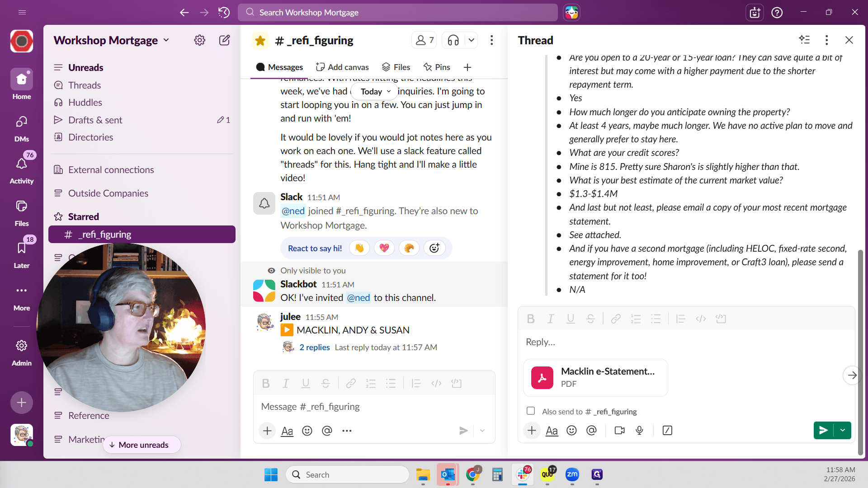Open Macklin e-Statement PDF attachment
868x488 pixels.
595,378
